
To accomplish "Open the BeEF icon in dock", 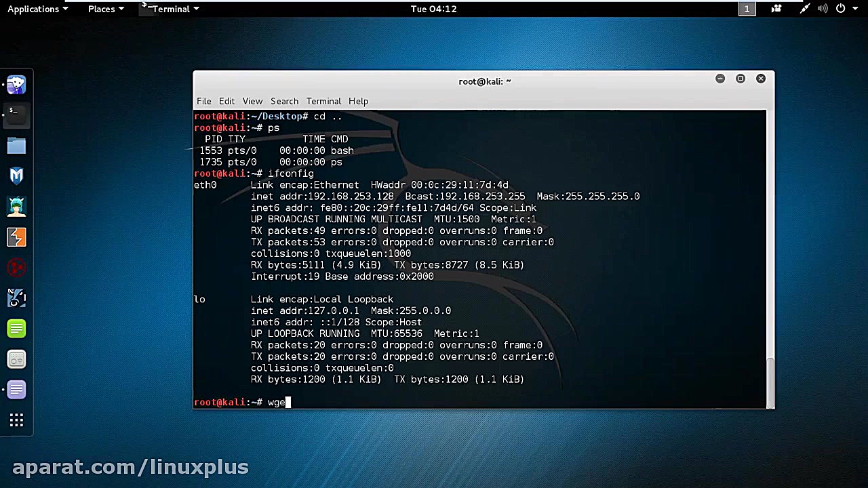I will click(x=16, y=298).
